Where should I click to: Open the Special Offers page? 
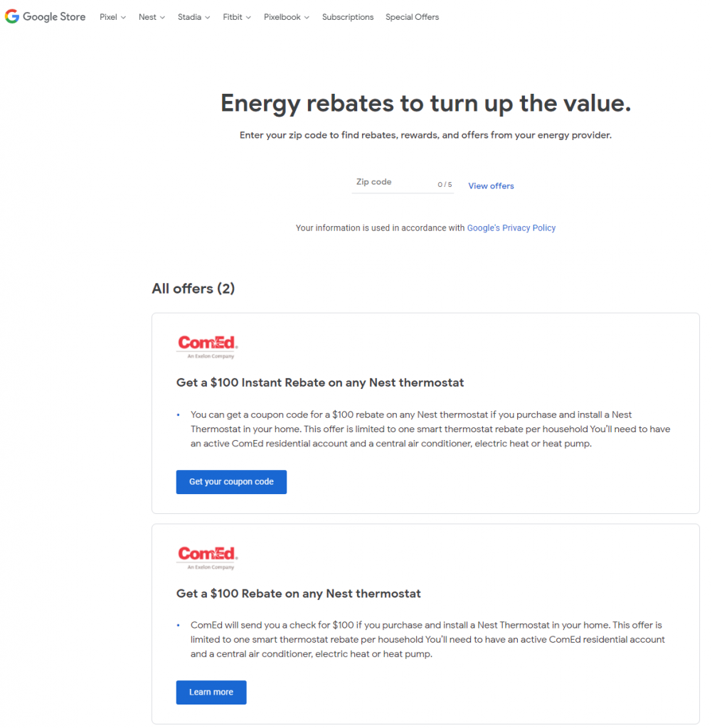[412, 17]
